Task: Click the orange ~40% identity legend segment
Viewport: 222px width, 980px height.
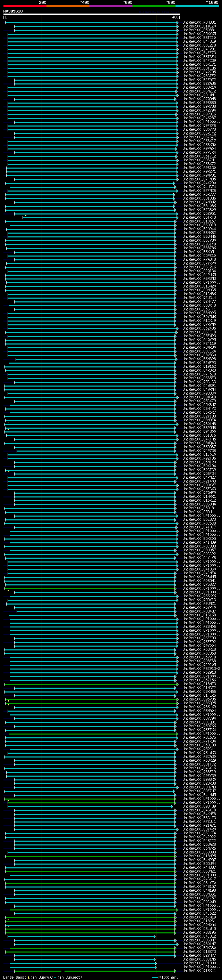Action: [x=68, y=6]
